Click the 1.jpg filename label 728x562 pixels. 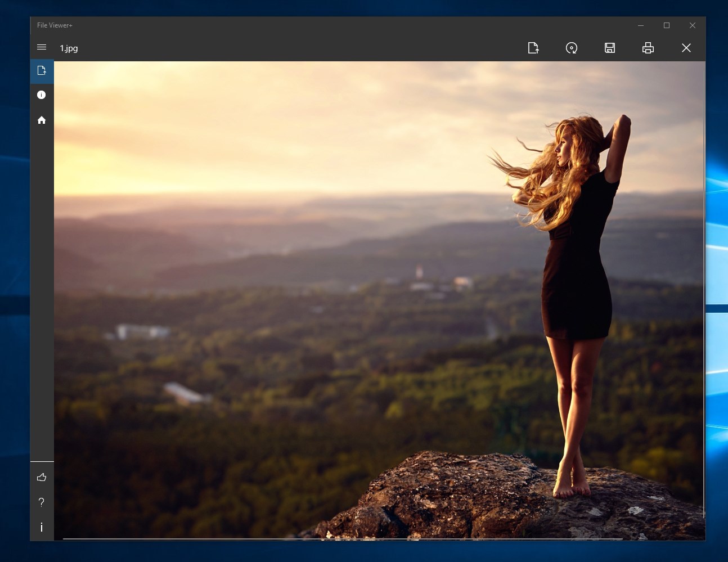coord(69,48)
